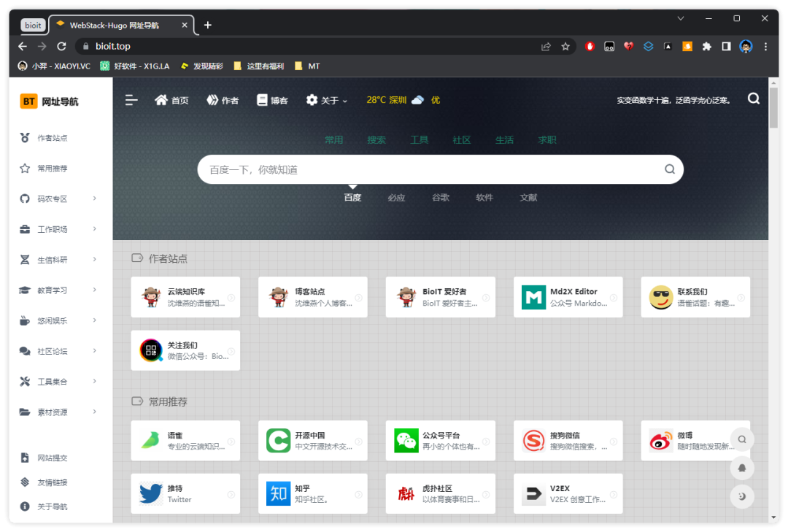Select the 工具 search category tab
This screenshot has height=532, width=788.
[419, 140]
